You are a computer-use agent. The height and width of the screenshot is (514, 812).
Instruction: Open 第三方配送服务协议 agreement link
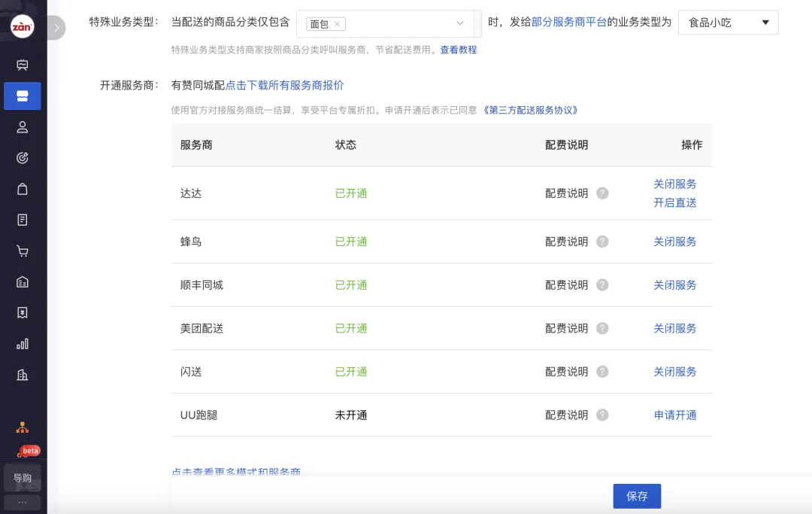pyautogui.click(x=531, y=110)
